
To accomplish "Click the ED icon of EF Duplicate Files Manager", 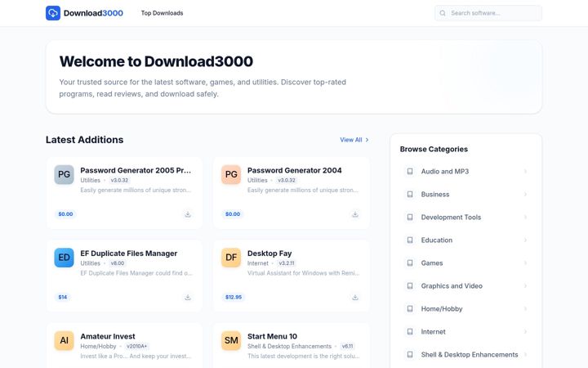I will tap(65, 258).
